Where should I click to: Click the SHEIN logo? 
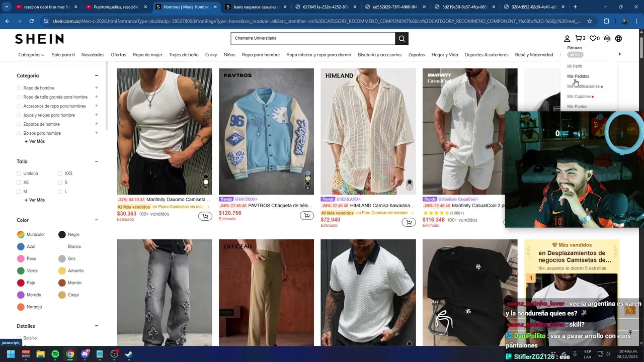click(39, 39)
